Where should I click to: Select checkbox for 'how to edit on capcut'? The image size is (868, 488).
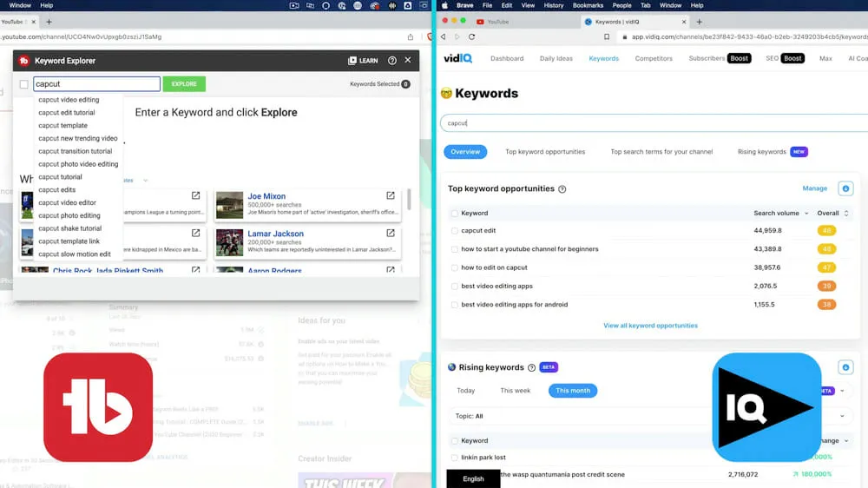(454, 267)
